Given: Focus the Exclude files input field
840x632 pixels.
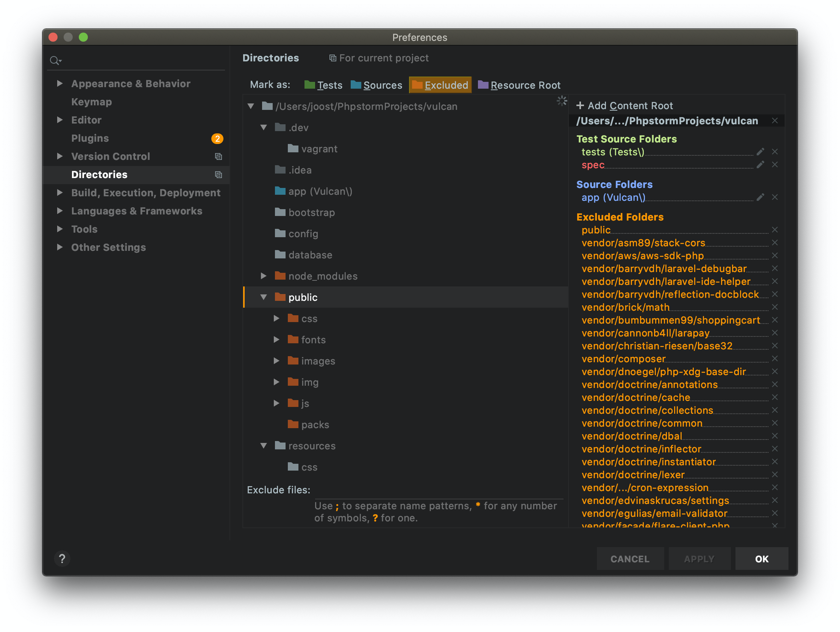Looking at the screenshot, I should pyautogui.click(x=439, y=491).
